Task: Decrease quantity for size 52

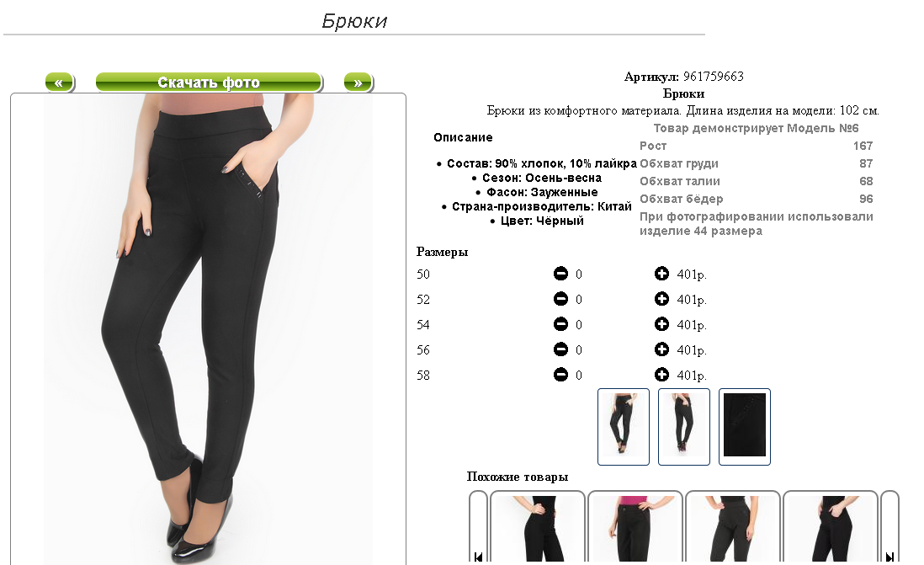Action: tap(560, 299)
